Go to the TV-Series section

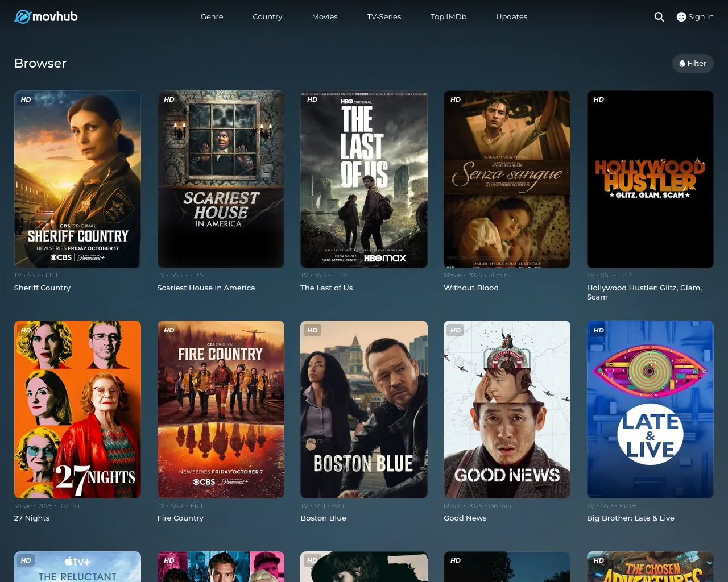[384, 17]
